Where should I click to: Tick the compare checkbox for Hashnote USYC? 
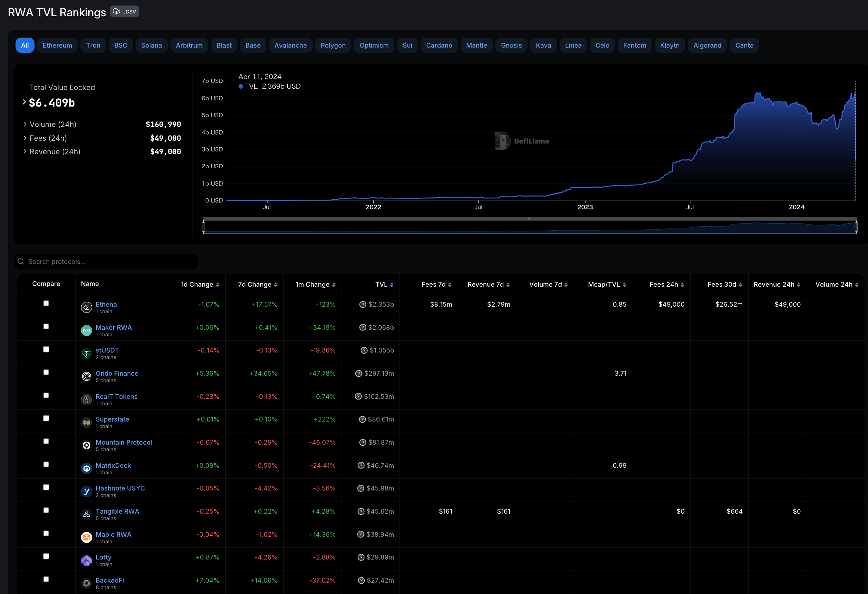46,488
